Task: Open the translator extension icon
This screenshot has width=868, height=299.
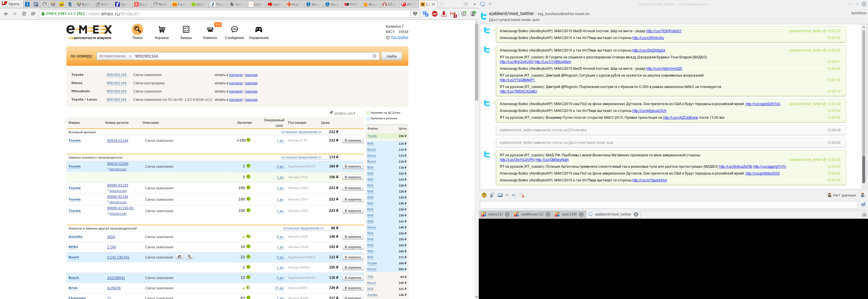Action: pos(425,14)
